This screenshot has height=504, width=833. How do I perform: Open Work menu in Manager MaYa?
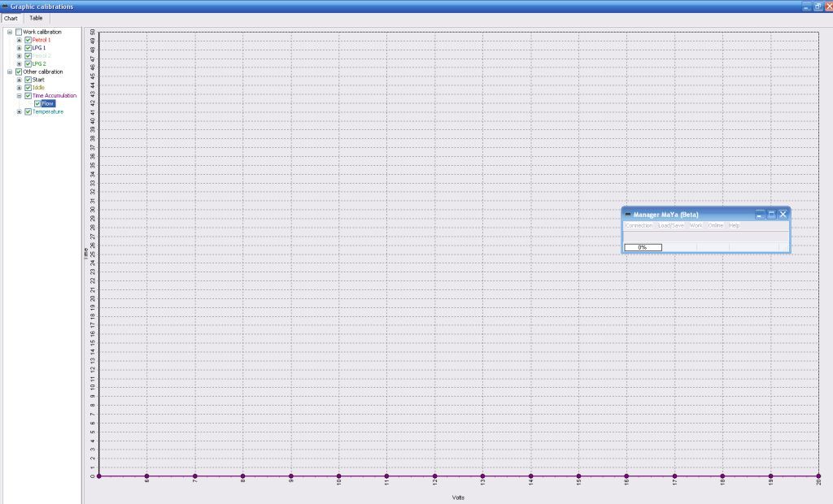coord(696,226)
